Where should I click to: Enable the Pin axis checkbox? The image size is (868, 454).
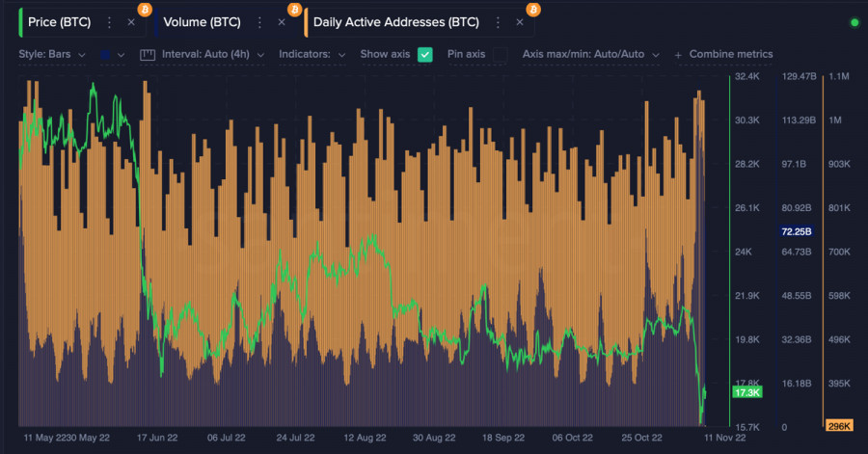(x=500, y=55)
